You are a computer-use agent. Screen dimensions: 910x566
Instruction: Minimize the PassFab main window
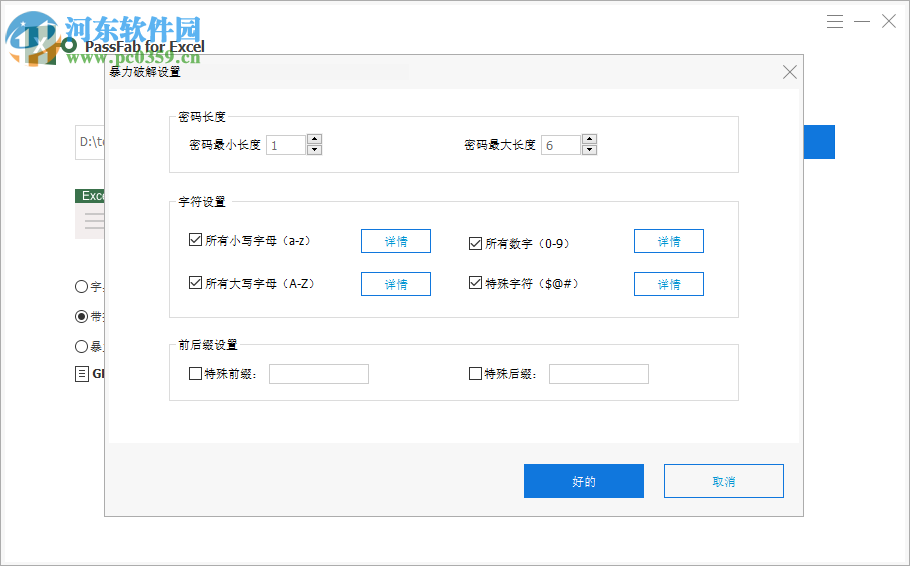[862, 22]
